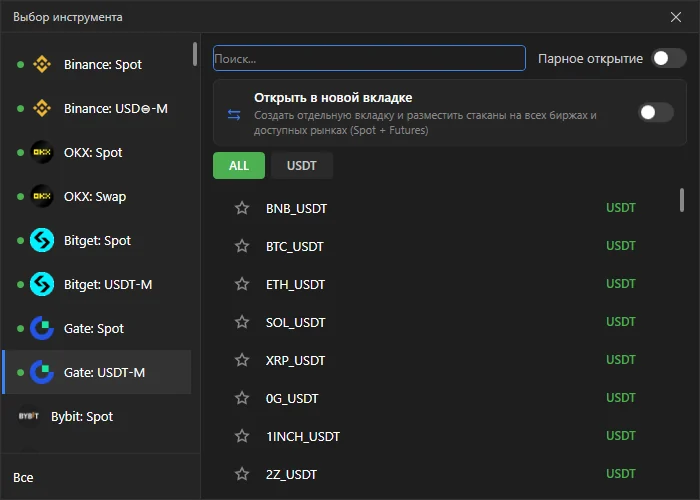Mark ETH_USDT as favorite
The image size is (700, 500).
[x=242, y=284]
